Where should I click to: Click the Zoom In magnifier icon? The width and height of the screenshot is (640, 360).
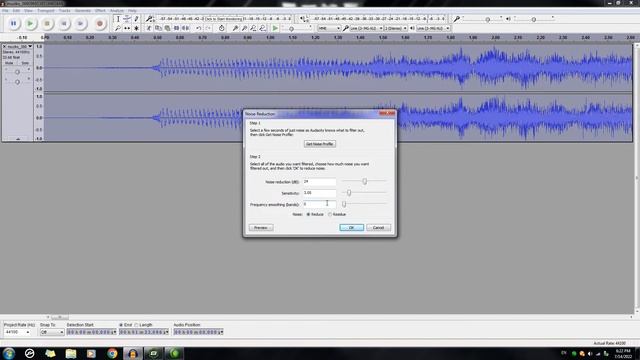235,28
